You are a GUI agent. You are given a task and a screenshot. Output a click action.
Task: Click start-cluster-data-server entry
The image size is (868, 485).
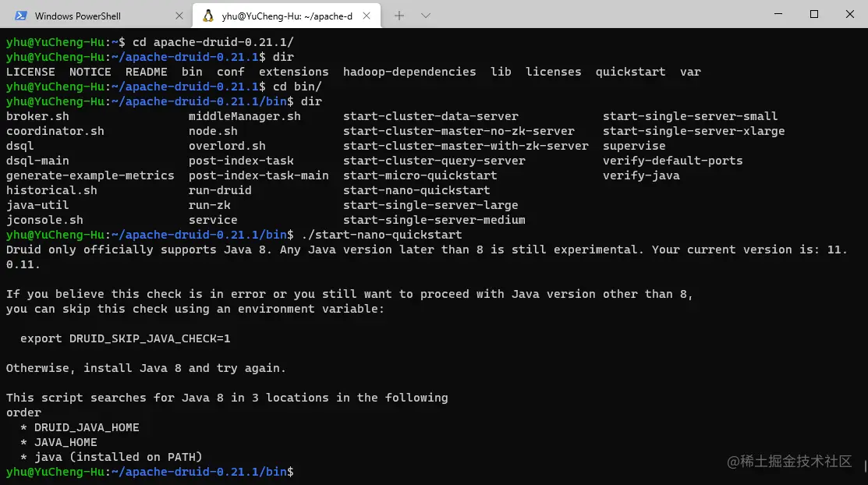(430, 116)
